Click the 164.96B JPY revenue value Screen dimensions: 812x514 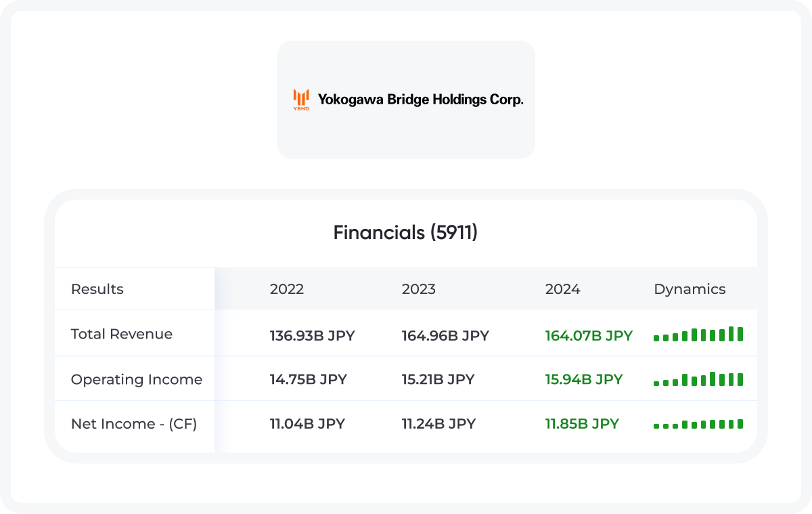pyautogui.click(x=445, y=335)
